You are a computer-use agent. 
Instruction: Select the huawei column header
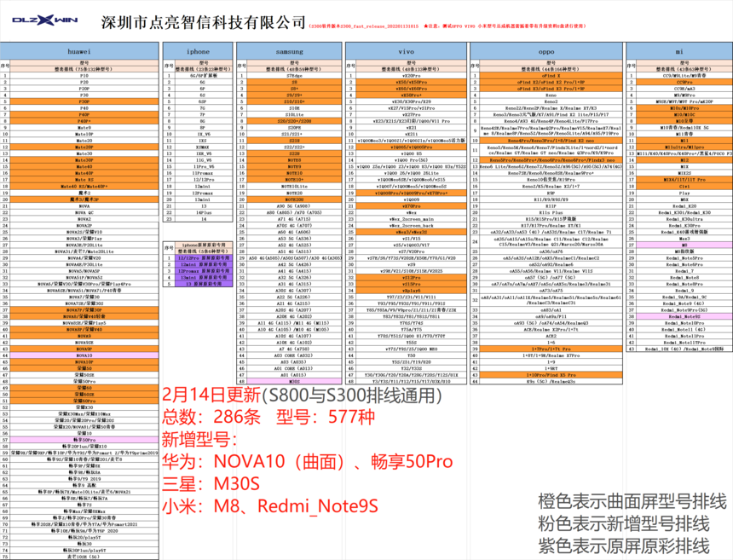pos(84,51)
